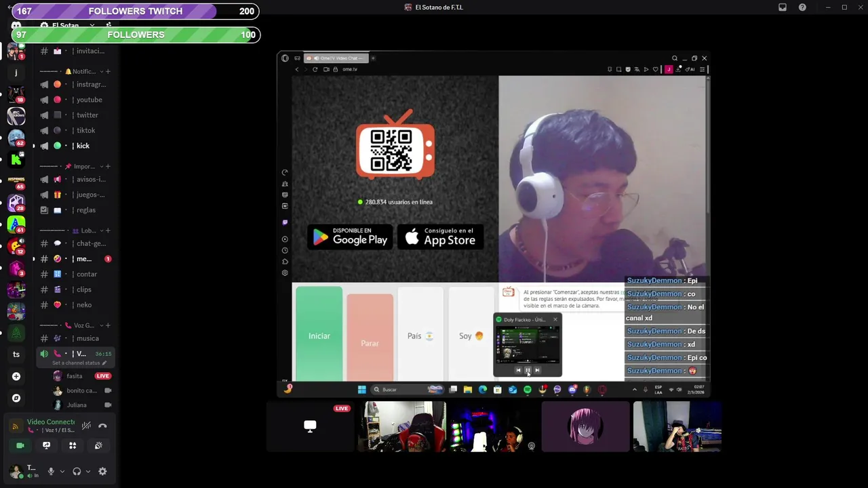
Task: Click the Iniciar button in OmeTV
Action: tap(319, 335)
